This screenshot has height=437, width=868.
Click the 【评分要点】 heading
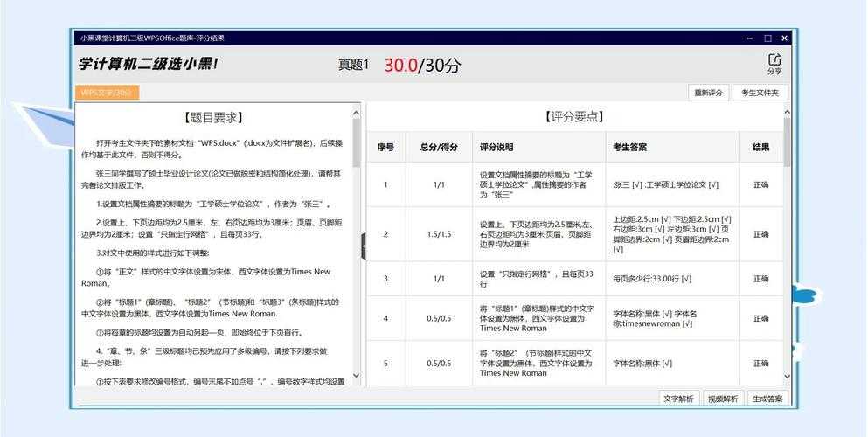point(574,117)
